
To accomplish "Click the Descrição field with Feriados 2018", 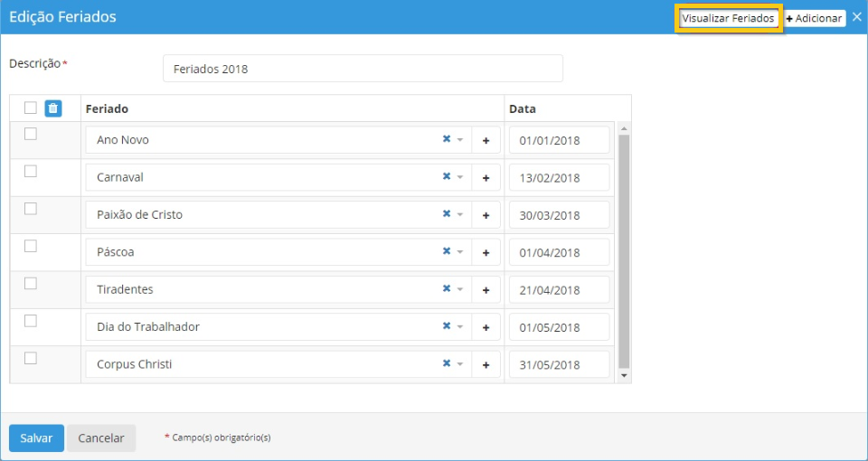I will click(363, 69).
